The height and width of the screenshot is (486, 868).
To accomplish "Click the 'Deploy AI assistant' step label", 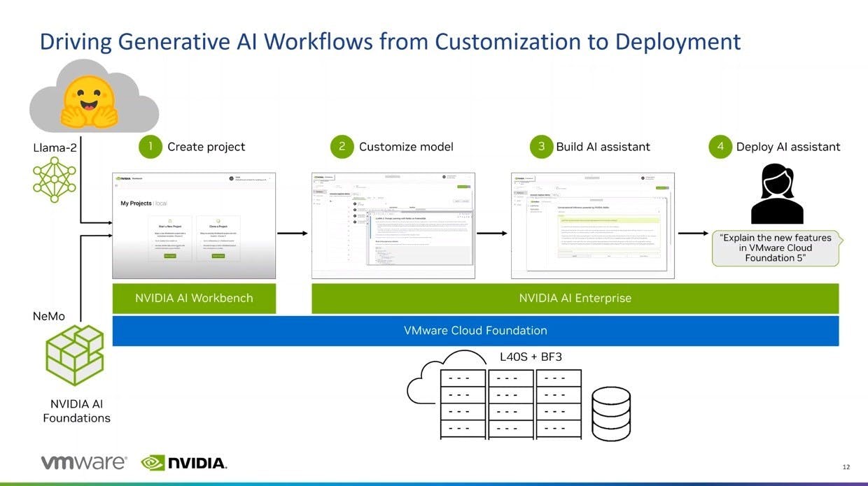I will pyautogui.click(x=788, y=147).
